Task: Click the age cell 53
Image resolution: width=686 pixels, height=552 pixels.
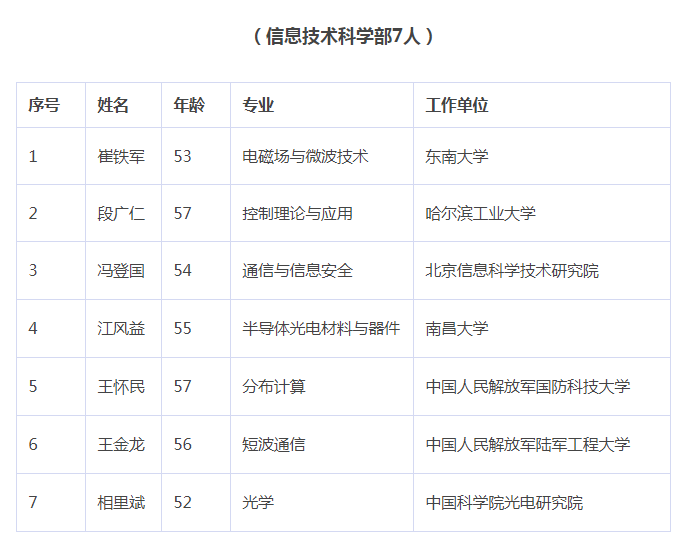Action: 182,157
